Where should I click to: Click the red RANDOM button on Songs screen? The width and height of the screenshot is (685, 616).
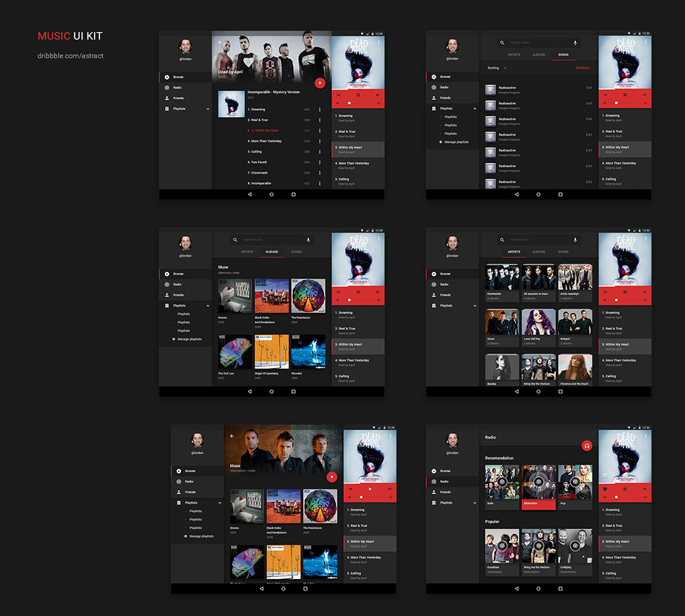pyautogui.click(x=582, y=68)
